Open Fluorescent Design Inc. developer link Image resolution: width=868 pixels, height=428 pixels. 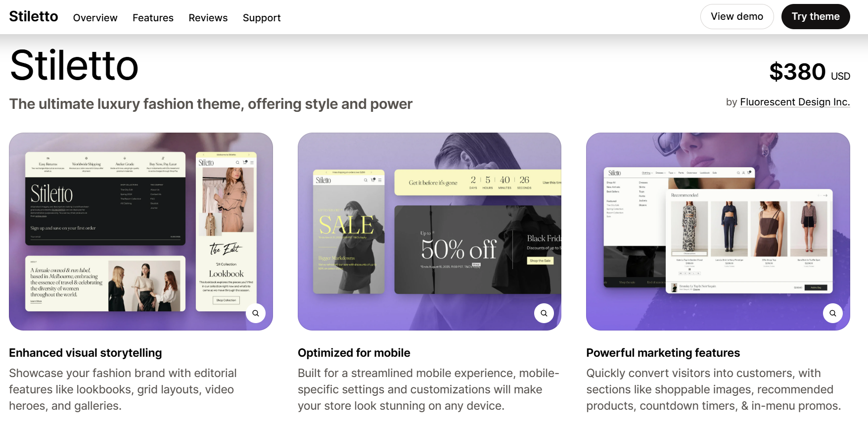tap(795, 102)
